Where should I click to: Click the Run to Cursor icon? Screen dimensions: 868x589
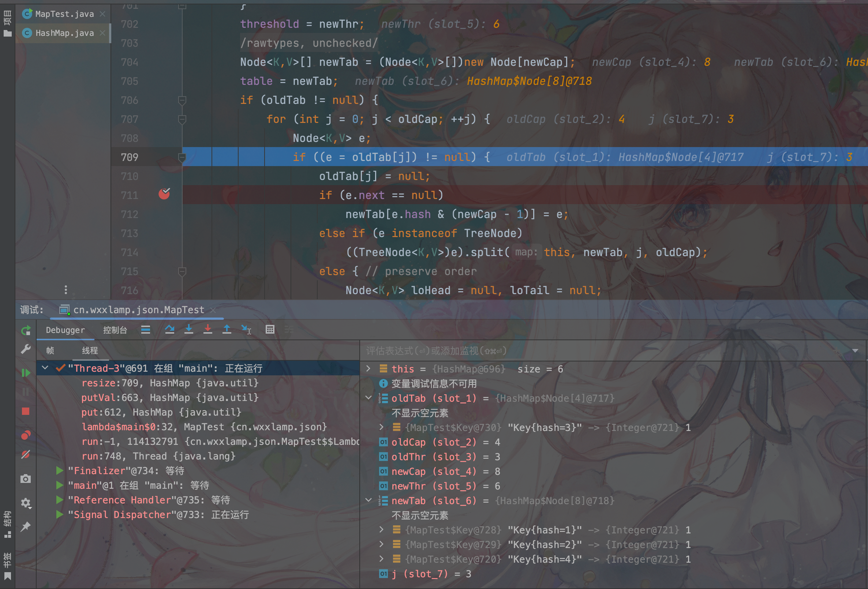click(x=246, y=329)
